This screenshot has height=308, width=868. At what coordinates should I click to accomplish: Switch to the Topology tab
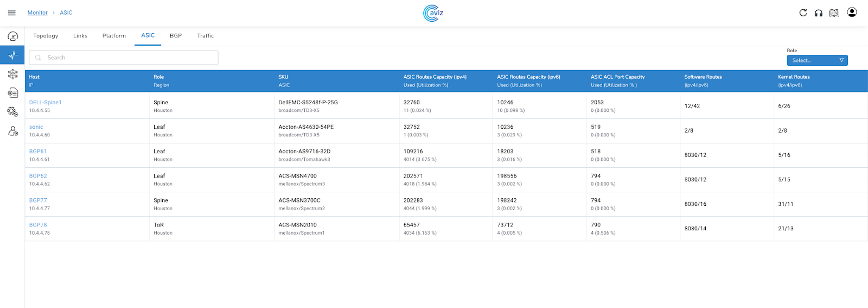click(x=46, y=36)
